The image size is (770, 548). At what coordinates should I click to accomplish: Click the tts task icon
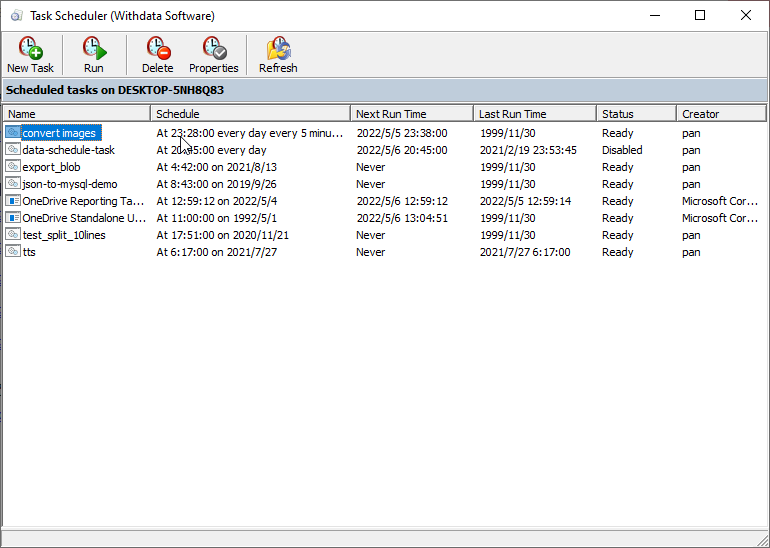click(13, 251)
